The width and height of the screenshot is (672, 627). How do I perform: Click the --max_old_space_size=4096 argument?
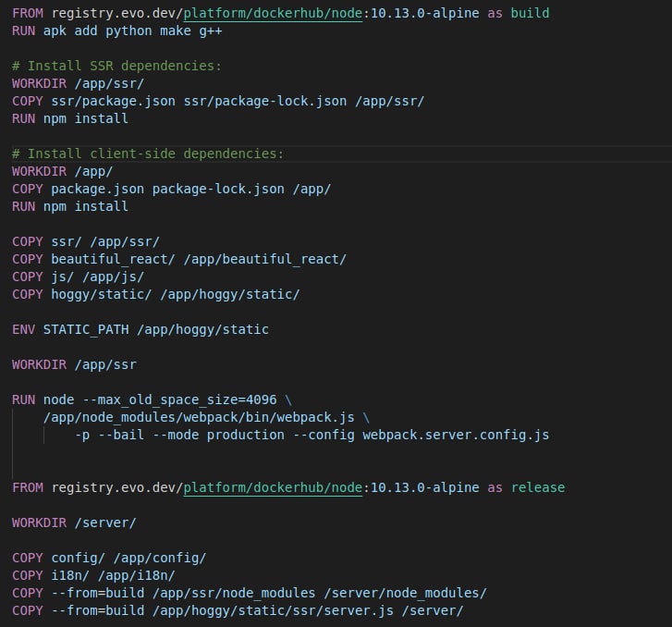[179, 400]
